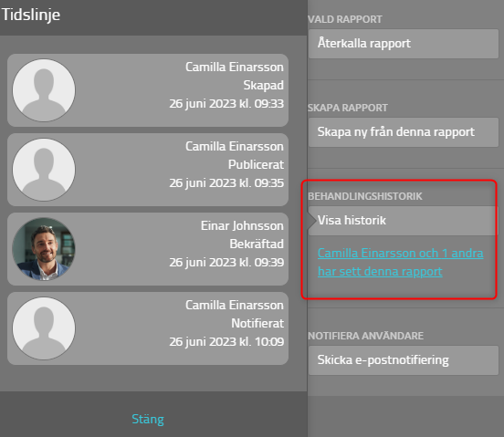Click the timestamp 26 juni 2023 kl. 09:39
The height and width of the screenshot is (437, 504).
[226, 263]
